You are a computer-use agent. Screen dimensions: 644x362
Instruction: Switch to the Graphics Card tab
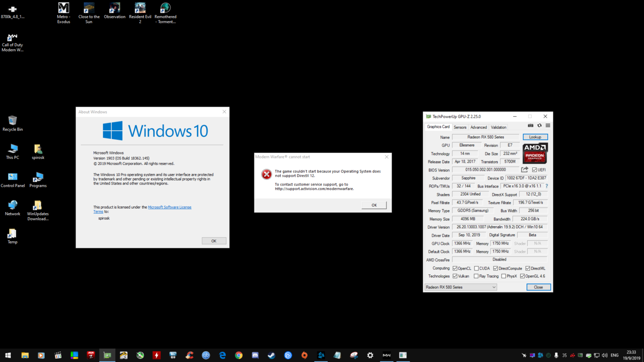438,127
